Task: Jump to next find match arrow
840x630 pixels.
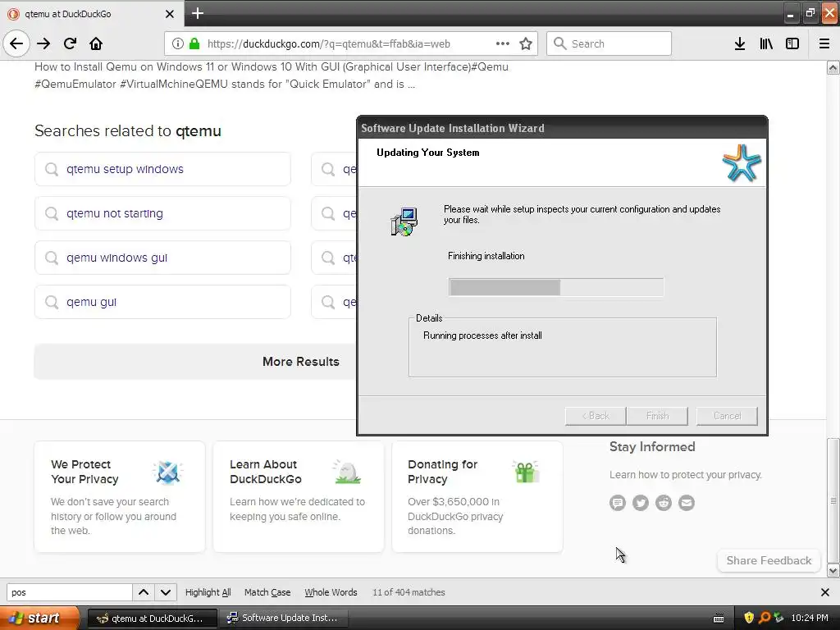Action: [166, 592]
